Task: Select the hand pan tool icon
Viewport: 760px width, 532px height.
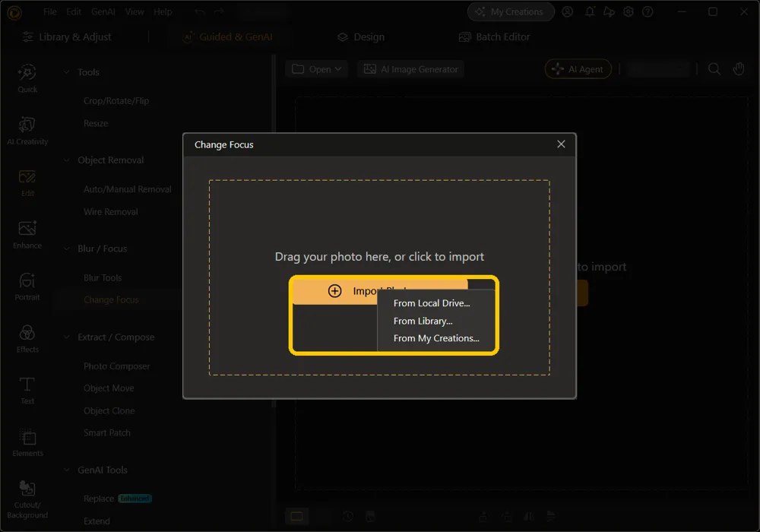Action: [x=738, y=69]
